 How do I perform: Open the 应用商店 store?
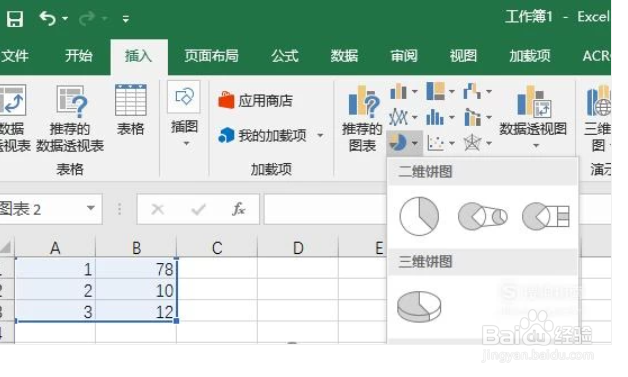pos(256,100)
